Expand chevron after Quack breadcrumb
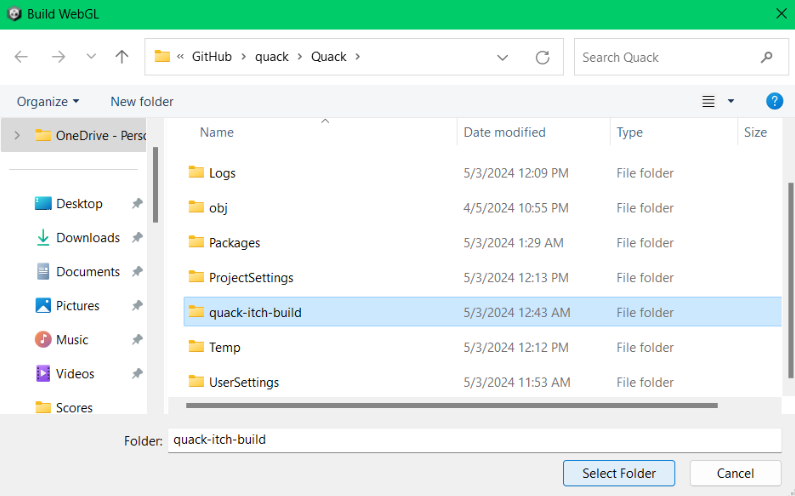 (358, 57)
